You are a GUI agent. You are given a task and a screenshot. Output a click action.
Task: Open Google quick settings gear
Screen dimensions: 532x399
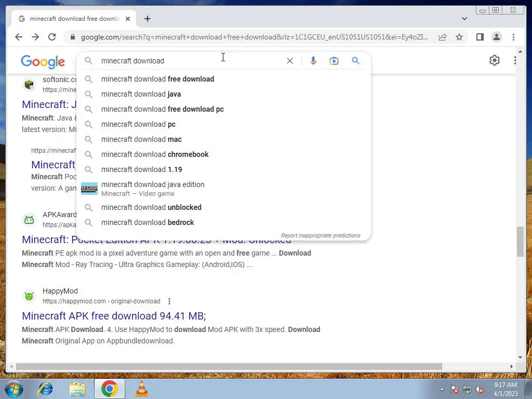click(x=495, y=60)
